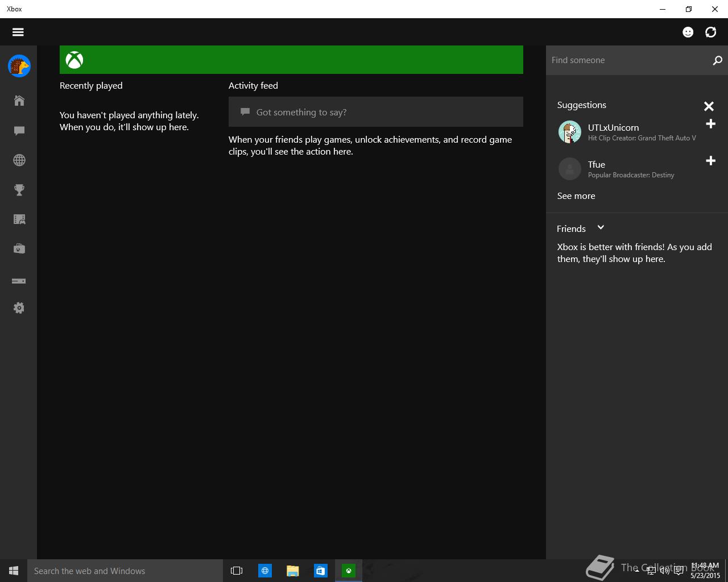This screenshot has width=728, height=582.
Task: Click the search magnifier icon
Action: pos(717,60)
